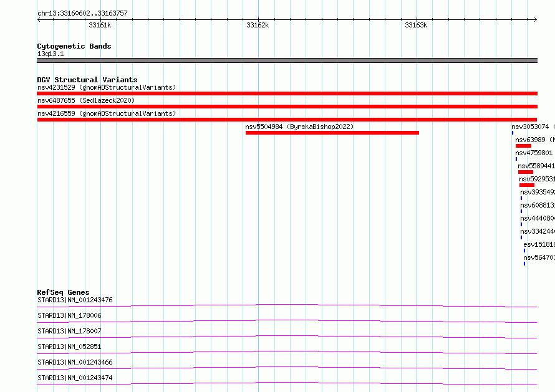The width and height of the screenshot is (555, 392).
Task: Click the variant label starting esv151816
Action: click(x=539, y=244)
